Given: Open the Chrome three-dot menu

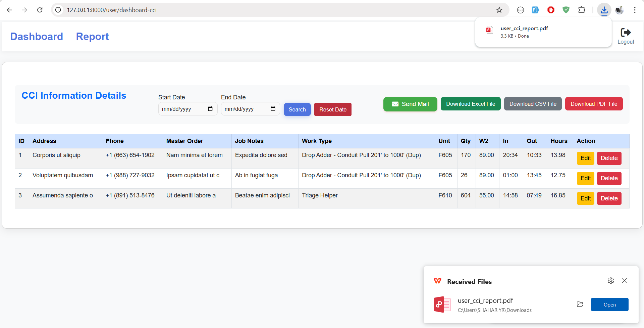Looking at the screenshot, I should coord(635,10).
